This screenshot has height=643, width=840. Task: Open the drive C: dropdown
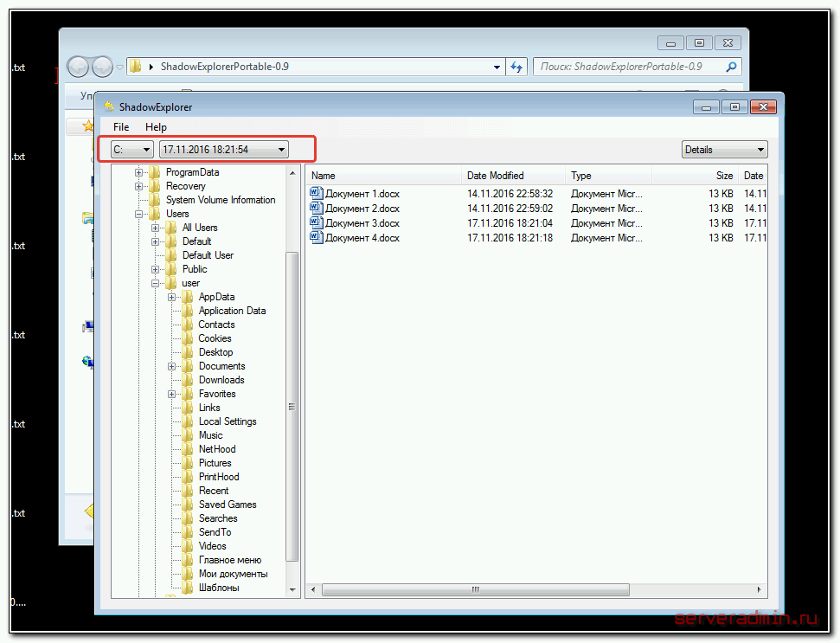point(132,150)
